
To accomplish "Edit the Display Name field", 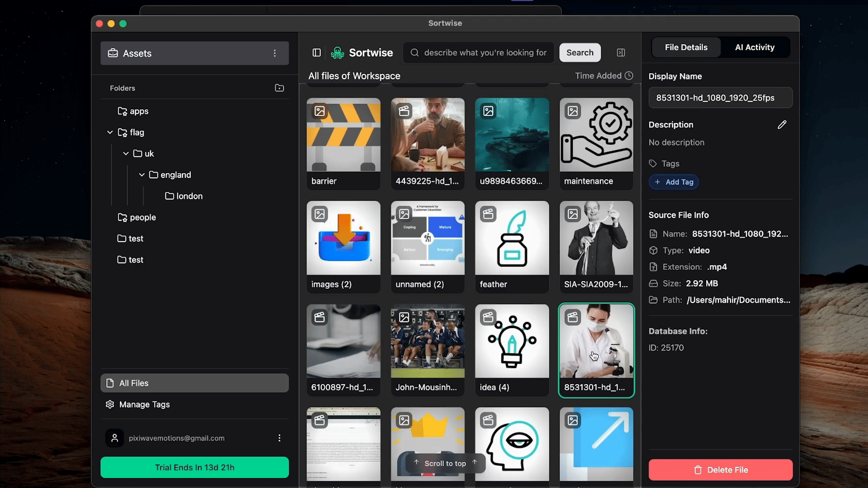I will (x=721, y=98).
